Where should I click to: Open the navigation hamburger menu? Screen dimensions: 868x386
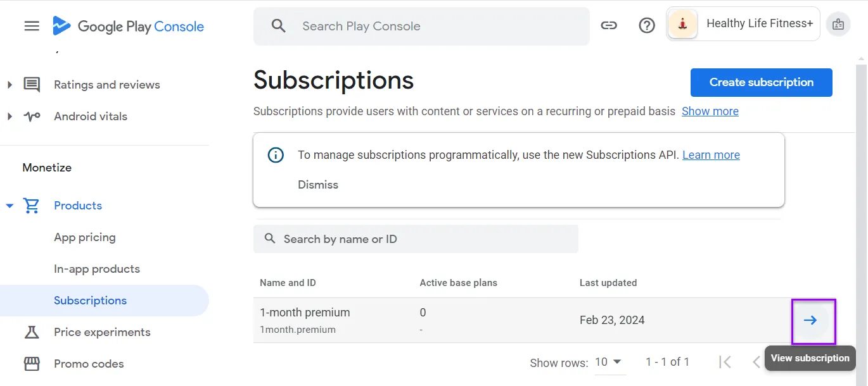click(31, 25)
